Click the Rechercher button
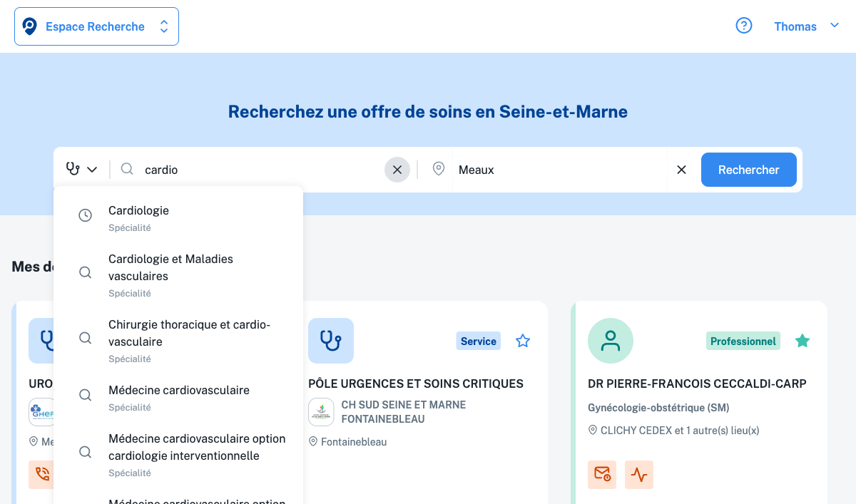Screen dimensions: 856x504 (x=748, y=170)
